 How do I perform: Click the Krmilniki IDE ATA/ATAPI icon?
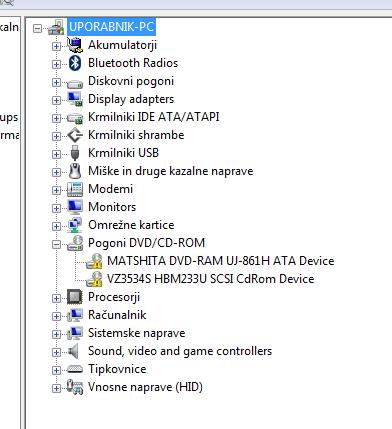(x=75, y=118)
